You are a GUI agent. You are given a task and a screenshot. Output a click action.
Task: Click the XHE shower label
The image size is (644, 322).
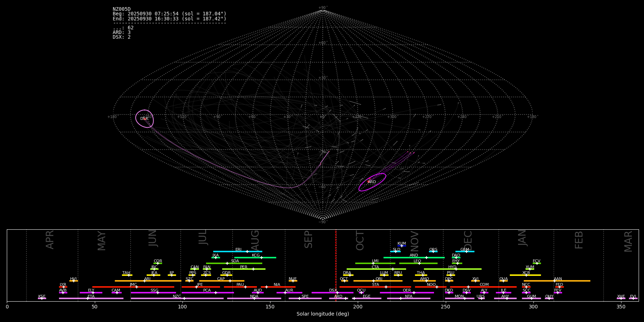click(621, 297)
